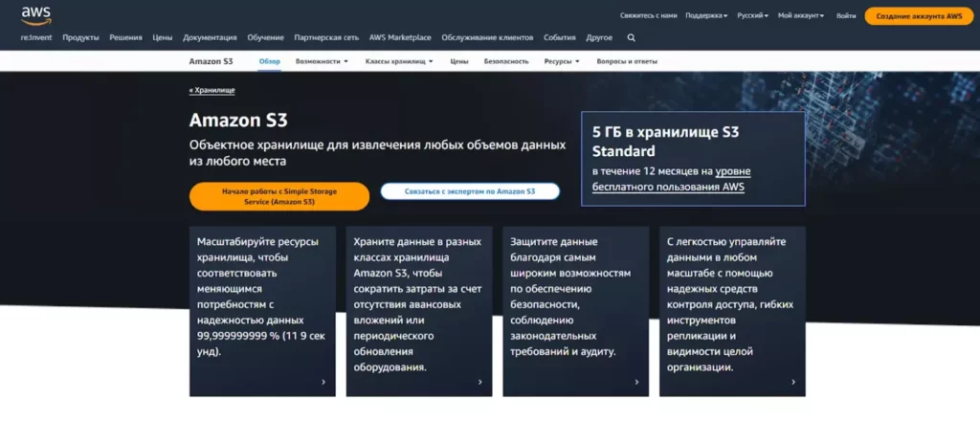Screen dimensions: 980x421
Task: Click Начало работы с Simple Storage Service button
Action: click(x=279, y=197)
